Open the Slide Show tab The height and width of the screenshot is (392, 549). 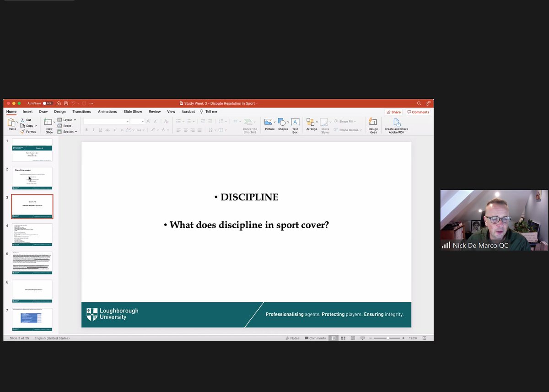(x=133, y=112)
